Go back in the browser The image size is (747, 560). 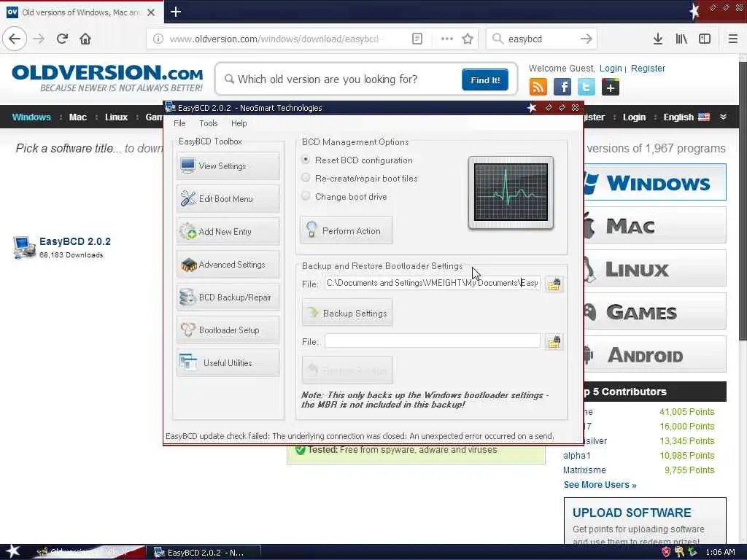(15, 39)
